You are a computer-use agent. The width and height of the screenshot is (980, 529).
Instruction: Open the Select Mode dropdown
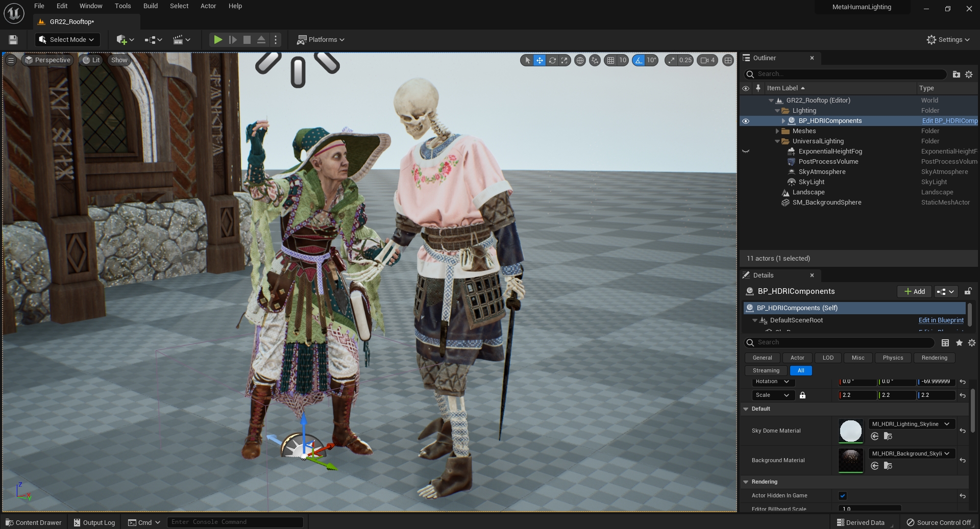point(67,40)
